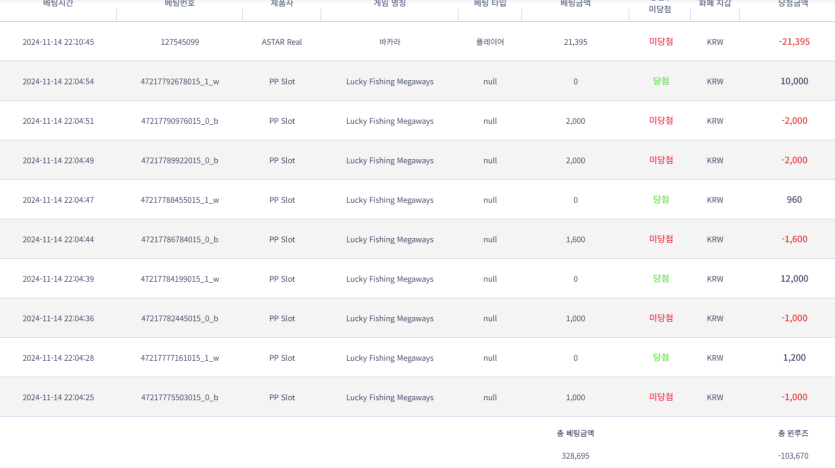Click the 960 winning amount
The width and height of the screenshot is (835, 468).
(x=794, y=200)
